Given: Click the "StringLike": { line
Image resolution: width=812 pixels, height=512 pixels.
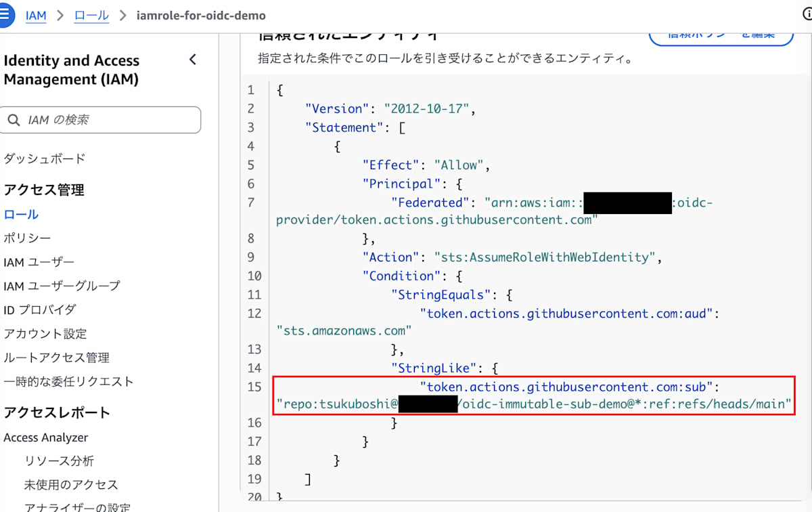Looking at the screenshot, I should tap(445, 368).
